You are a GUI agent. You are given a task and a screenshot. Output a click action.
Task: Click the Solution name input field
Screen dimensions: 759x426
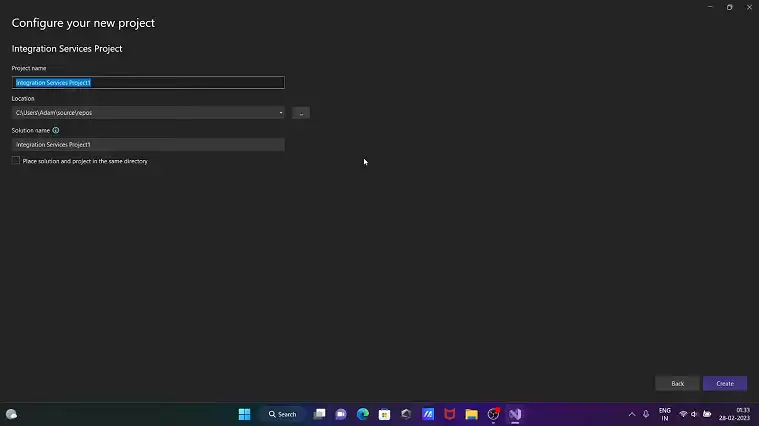click(x=148, y=144)
